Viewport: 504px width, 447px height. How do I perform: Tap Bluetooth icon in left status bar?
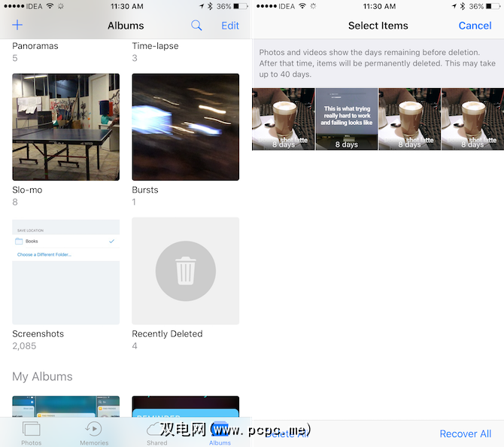210,6
